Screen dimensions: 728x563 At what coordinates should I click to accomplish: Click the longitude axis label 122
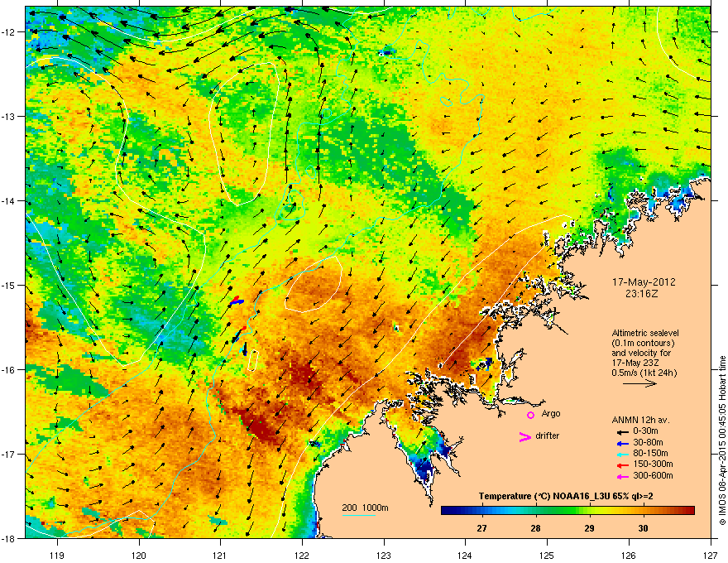click(x=302, y=555)
